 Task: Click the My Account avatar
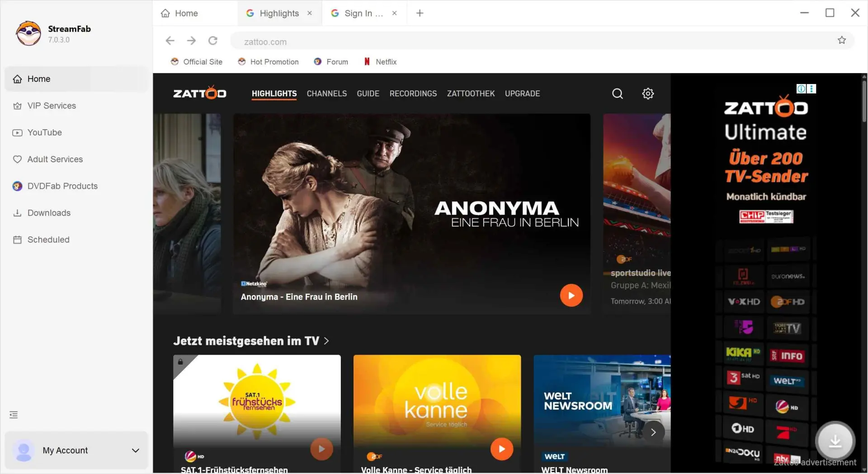click(24, 451)
